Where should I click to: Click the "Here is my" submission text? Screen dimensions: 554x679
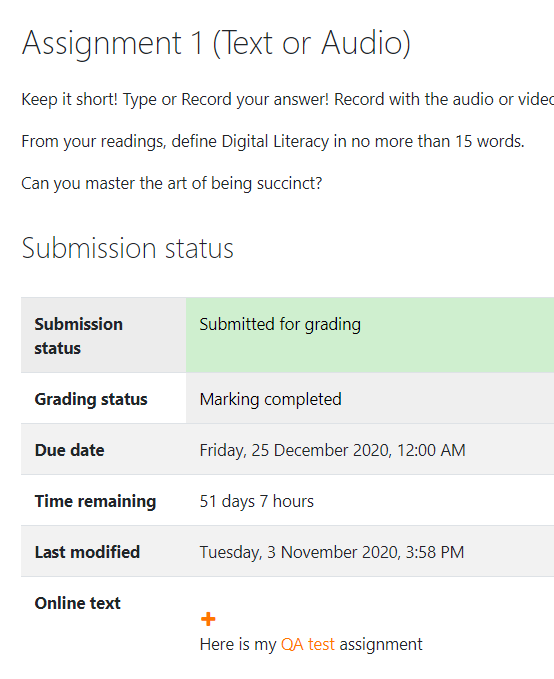click(x=238, y=644)
